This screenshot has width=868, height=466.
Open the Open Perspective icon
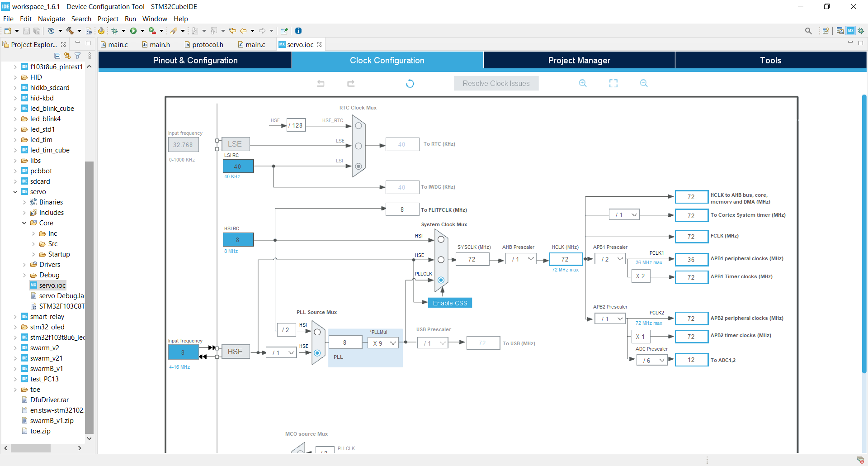[826, 31]
